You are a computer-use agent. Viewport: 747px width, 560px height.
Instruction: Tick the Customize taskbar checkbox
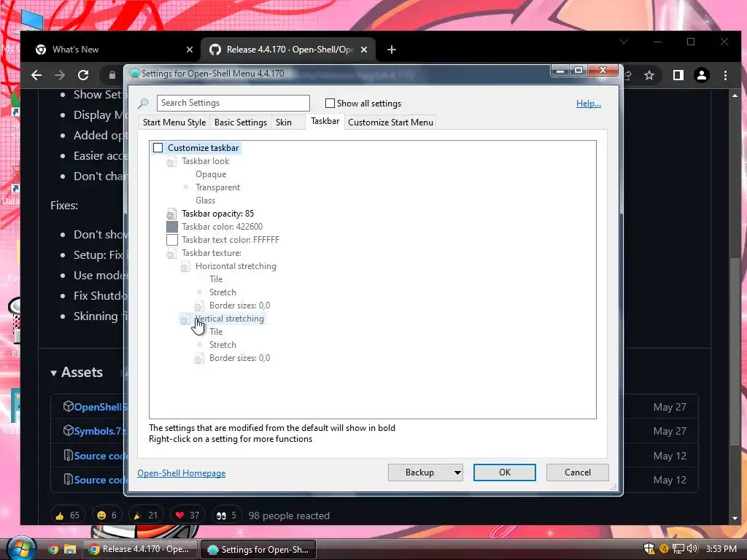pos(158,147)
